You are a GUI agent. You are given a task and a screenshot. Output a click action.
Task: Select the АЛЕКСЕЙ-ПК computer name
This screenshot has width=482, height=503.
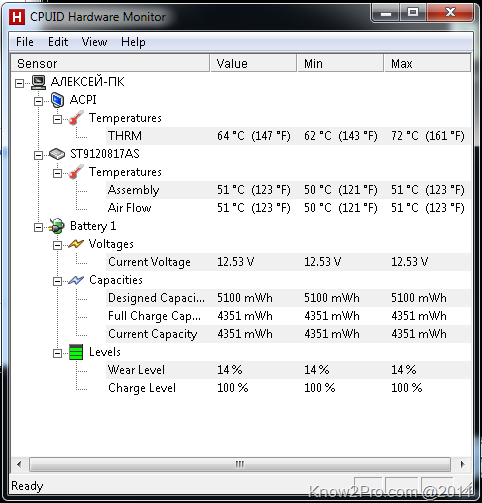coord(88,82)
